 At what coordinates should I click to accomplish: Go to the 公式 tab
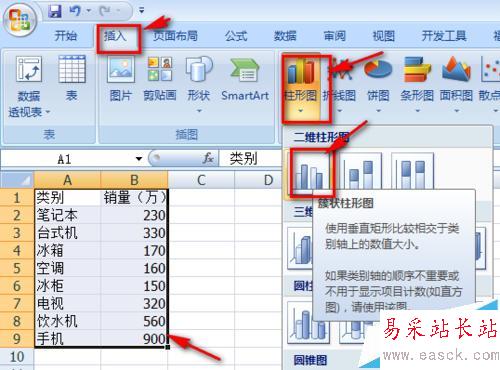pos(236,36)
